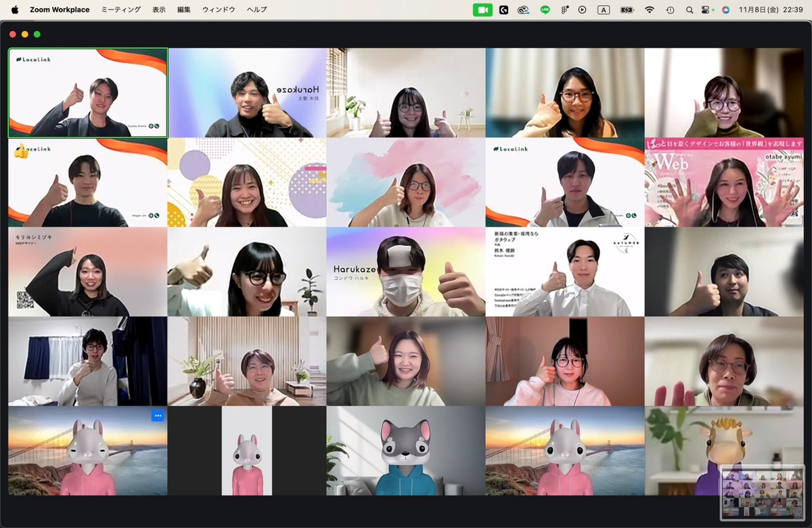Open the 表示 menu
The height and width of the screenshot is (528, 812).
pos(159,9)
